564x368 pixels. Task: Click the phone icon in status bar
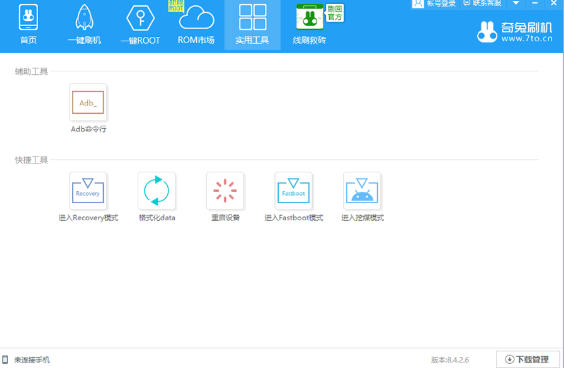[5, 359]
